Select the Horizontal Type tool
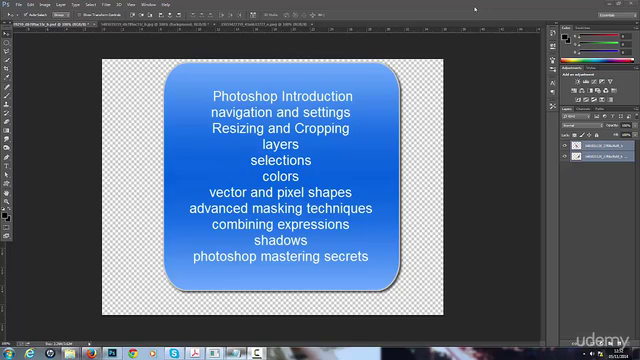Viewport: 640px width, 360px height. (6, 166)
